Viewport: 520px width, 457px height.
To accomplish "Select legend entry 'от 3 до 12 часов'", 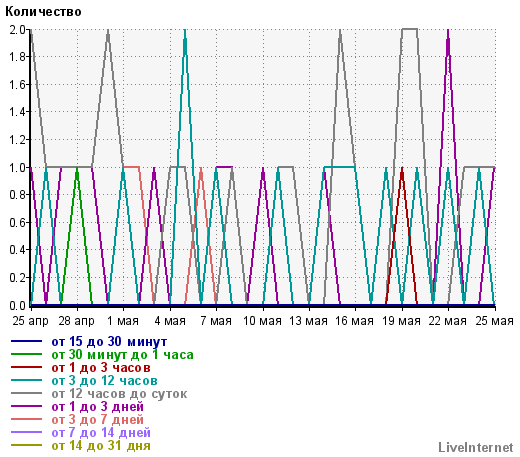I will point(104,381).
